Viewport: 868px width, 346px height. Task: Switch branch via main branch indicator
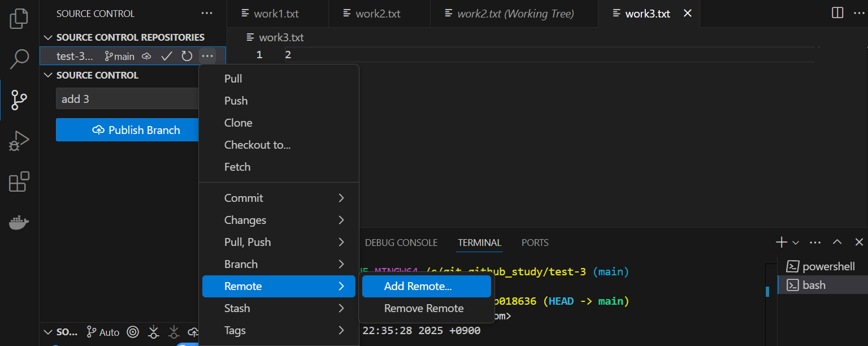click(x=120, y=56)
